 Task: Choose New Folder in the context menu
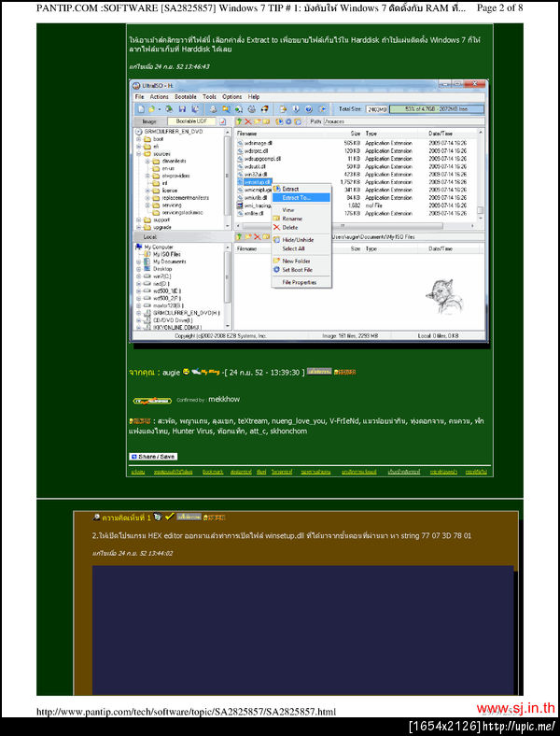pos(301,261)
